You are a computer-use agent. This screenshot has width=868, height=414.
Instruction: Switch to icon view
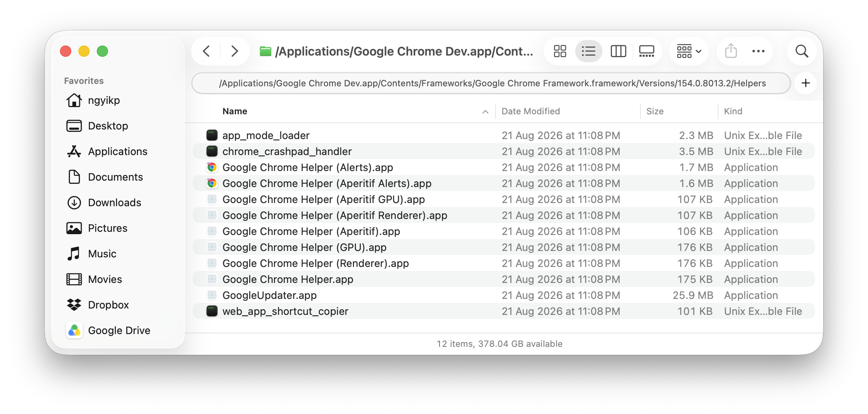(x=560, y=51)
